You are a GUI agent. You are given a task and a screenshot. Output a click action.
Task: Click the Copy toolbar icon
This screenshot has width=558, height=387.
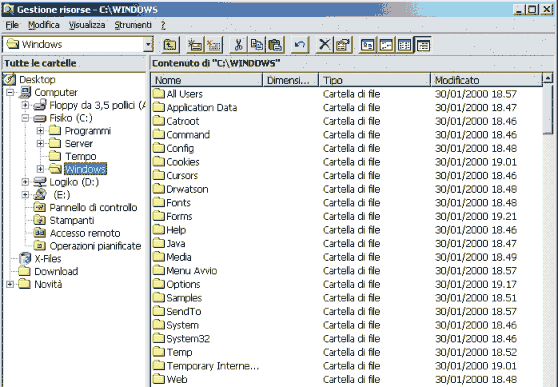[257, 45]
